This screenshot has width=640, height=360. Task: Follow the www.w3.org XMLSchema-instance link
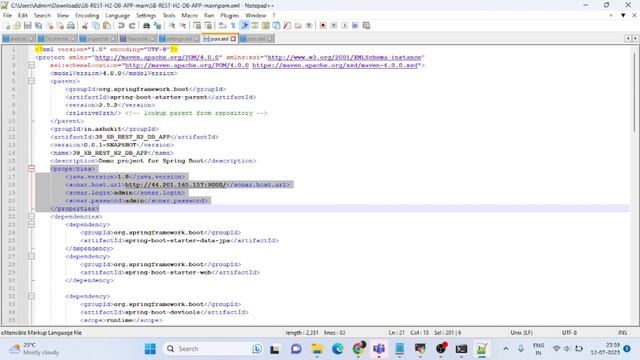tap(344, 58)
